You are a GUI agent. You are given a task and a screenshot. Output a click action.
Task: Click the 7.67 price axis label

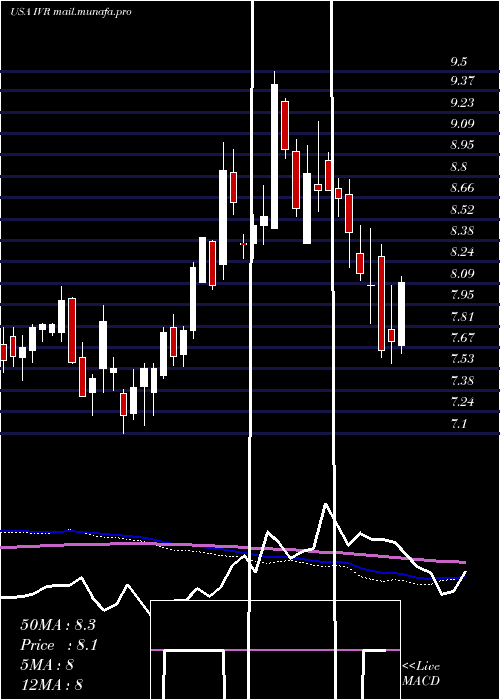(462, 338)
